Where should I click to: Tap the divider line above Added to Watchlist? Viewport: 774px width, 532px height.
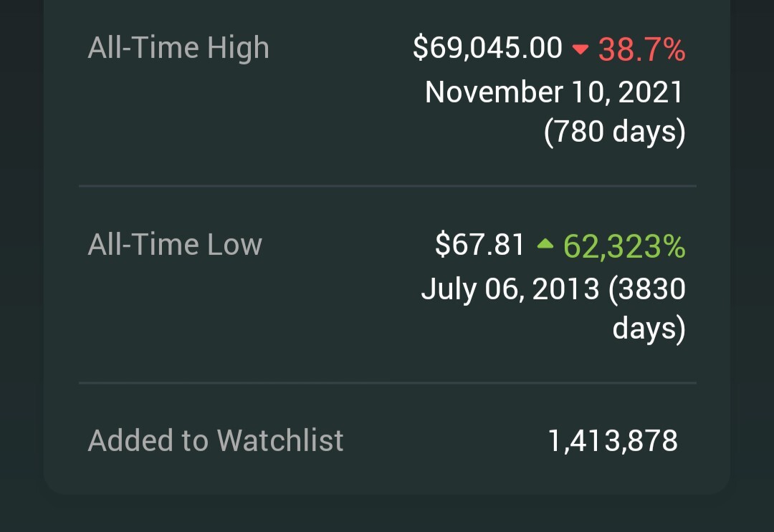(x=388, y=382)
